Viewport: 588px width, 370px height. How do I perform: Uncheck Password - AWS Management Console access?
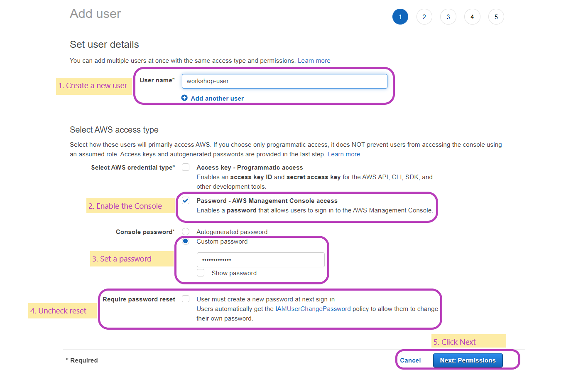[185, 200]
